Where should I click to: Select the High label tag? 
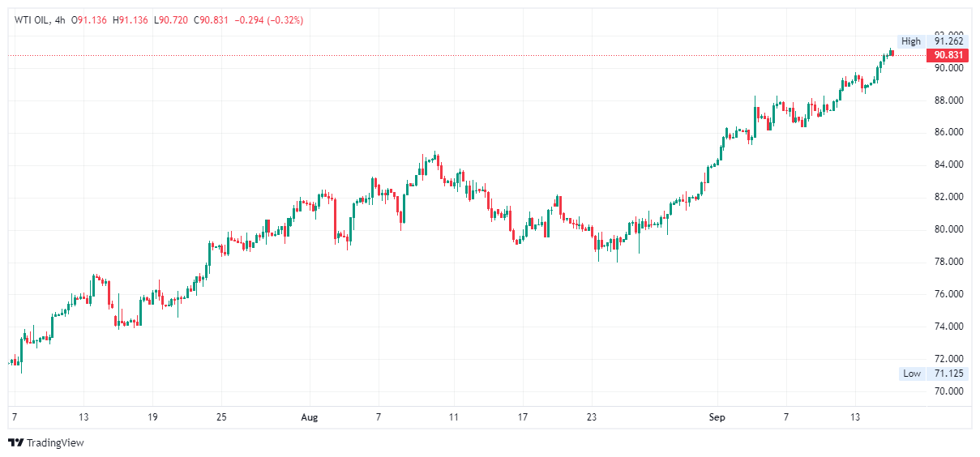911,41
